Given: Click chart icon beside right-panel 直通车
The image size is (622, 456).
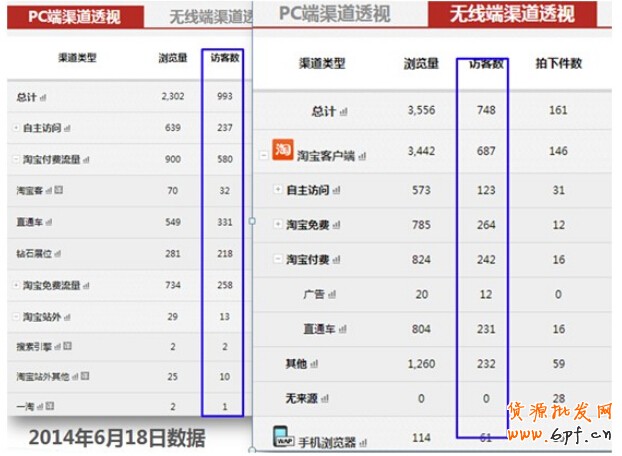Looking at the screenshot, I should 344,329.
